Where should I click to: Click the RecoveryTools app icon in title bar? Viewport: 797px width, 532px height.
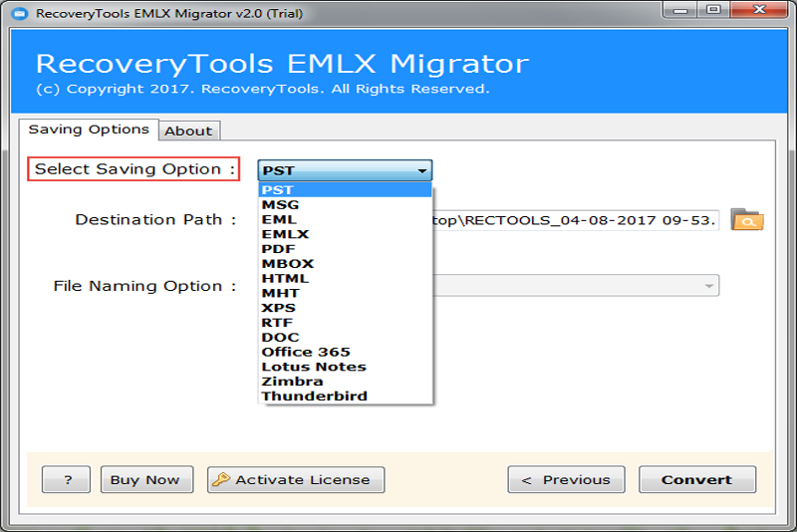tap(20, 13)
